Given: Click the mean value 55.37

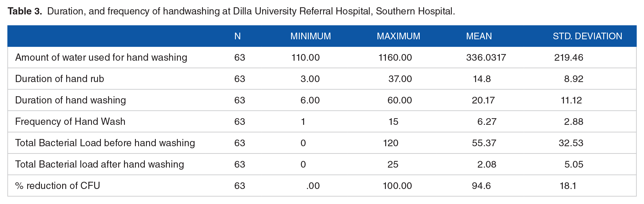Looking at the screenshot, I should 484,143.
